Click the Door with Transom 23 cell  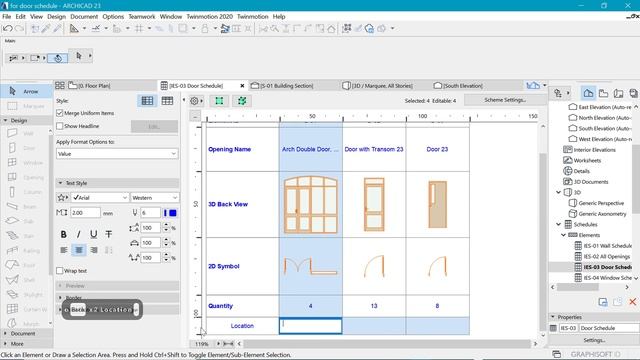(x=374, y=149)
